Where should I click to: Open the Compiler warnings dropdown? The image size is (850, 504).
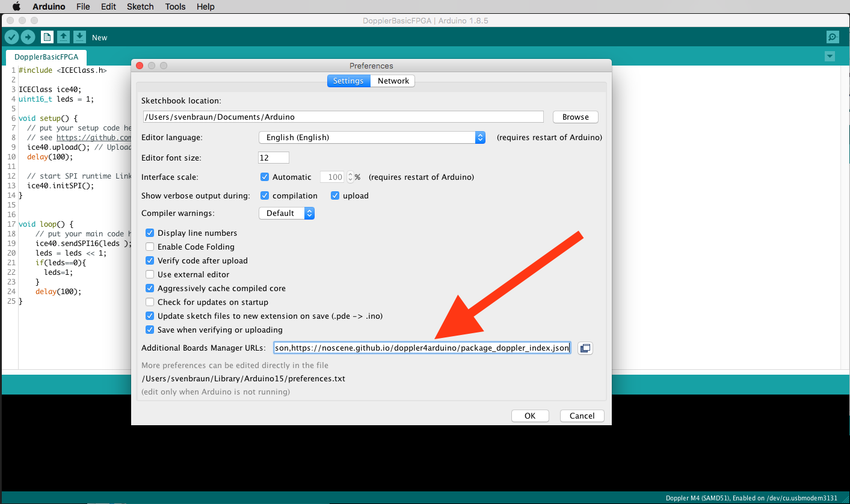coord(286,213)
